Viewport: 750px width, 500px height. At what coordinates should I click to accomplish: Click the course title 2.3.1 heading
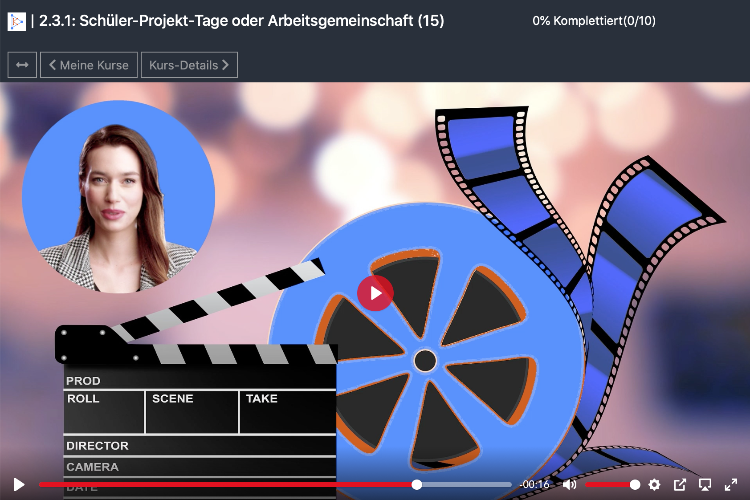click(x=241, y=20)
